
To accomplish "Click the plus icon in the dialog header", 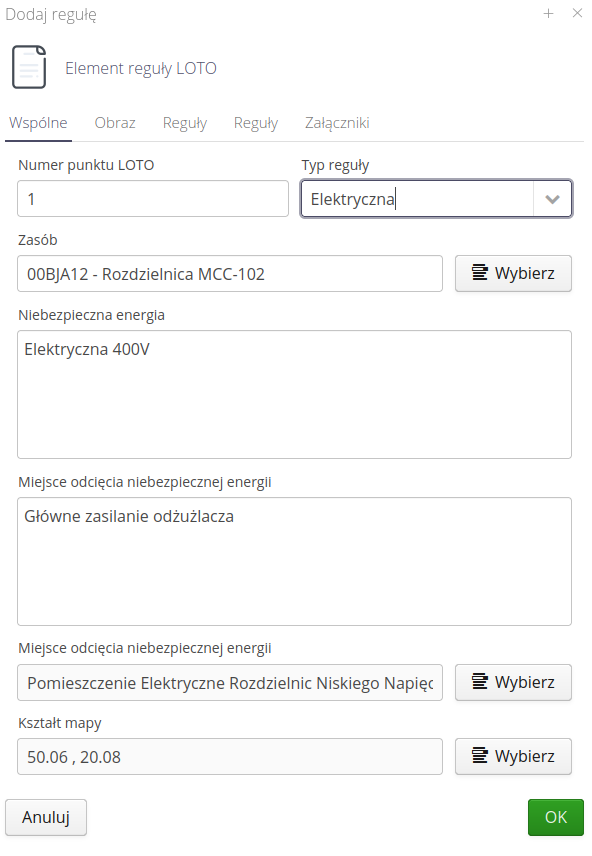I will (548, 13).
